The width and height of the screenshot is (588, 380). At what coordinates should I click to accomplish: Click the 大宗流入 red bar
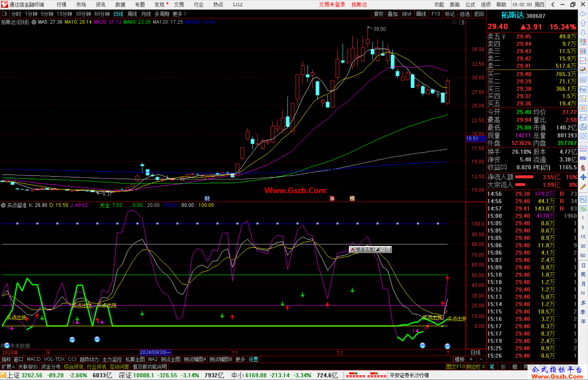(x=520, y=185)
